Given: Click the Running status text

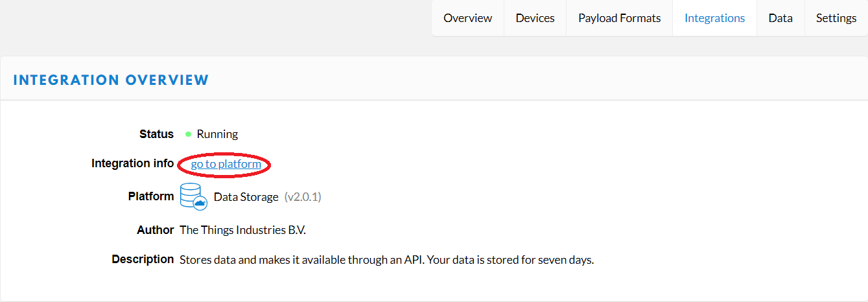Looking at the screenshot, I should (217, 134).
